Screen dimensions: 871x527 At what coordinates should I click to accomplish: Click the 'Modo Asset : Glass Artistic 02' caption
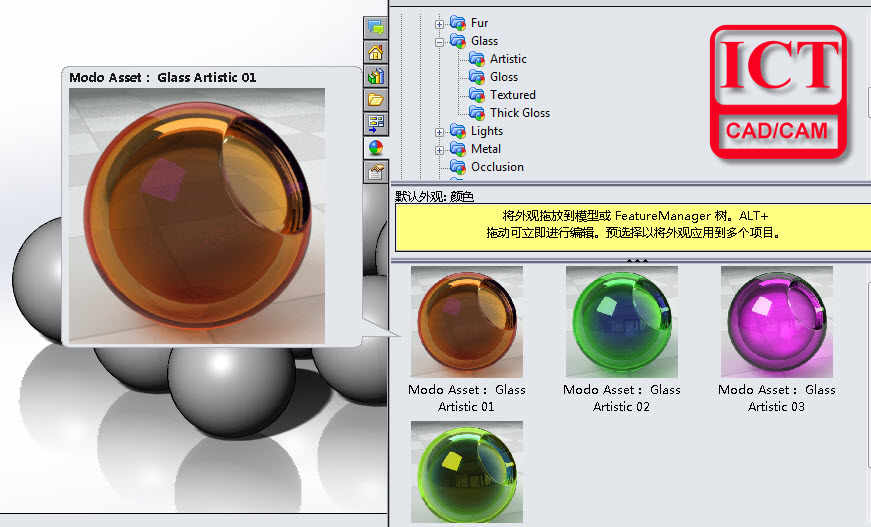coord(622,398)
